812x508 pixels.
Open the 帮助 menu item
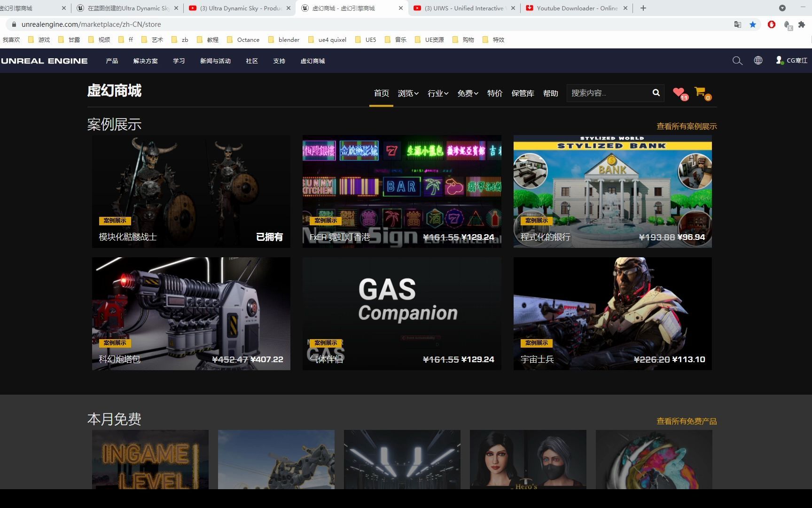tap(550, 93)
